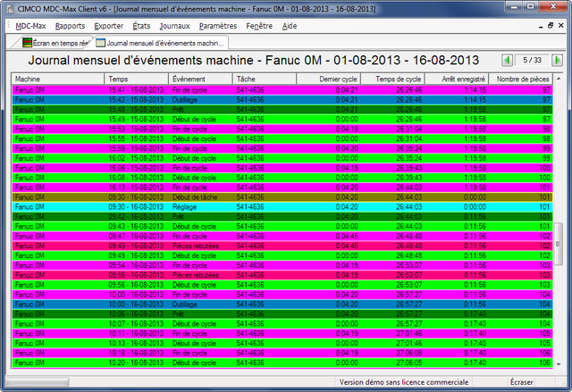Click the scrollbar up arrow

point(558,79)
